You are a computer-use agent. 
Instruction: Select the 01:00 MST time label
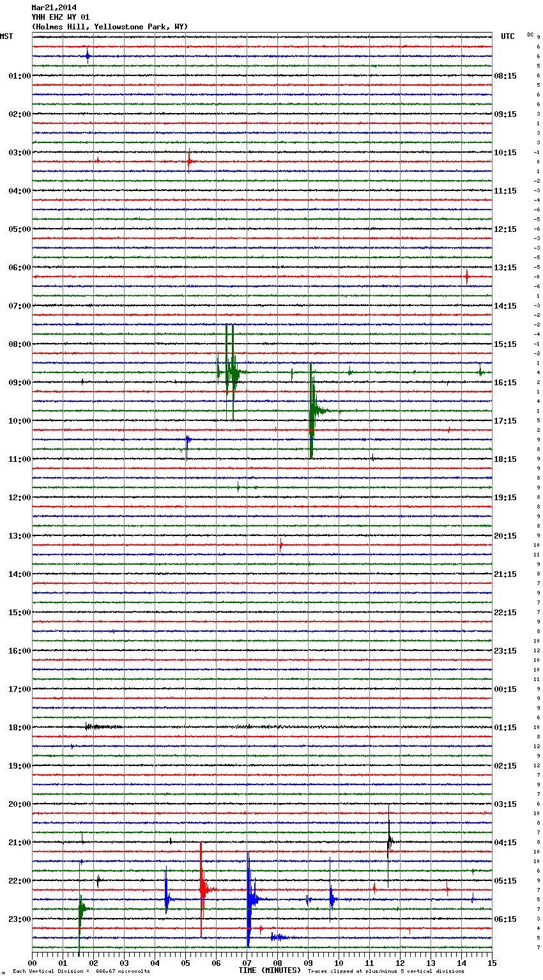click(x=20, y=76)
